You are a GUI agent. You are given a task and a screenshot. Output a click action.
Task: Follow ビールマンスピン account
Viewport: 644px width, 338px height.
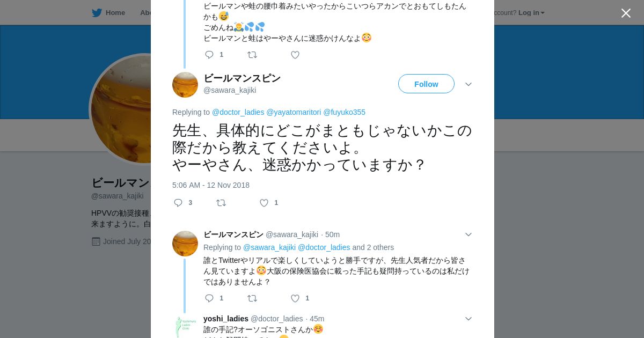tap(426, 84)
